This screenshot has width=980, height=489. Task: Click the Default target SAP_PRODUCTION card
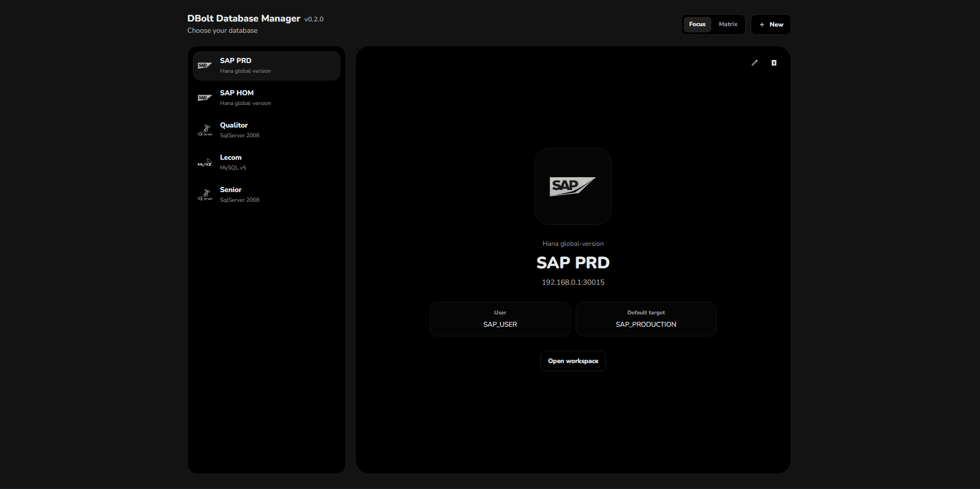[646, 319]
